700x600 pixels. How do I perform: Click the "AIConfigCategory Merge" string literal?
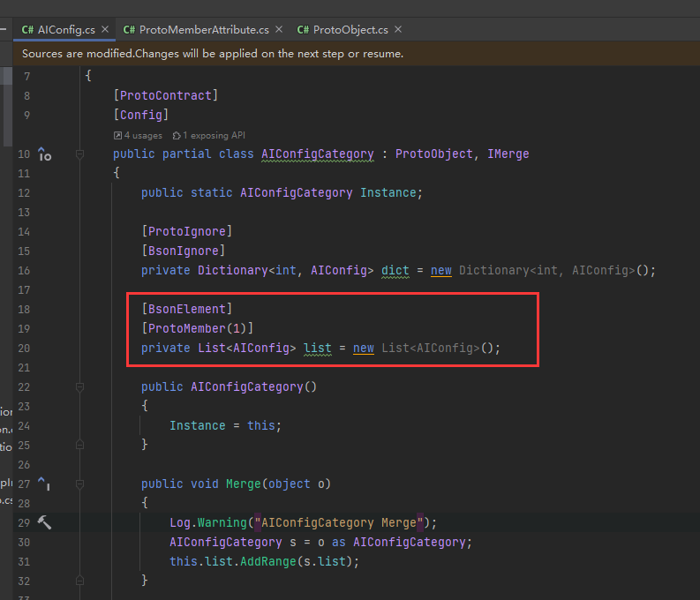pyautogui.click(x=339, y=522)
